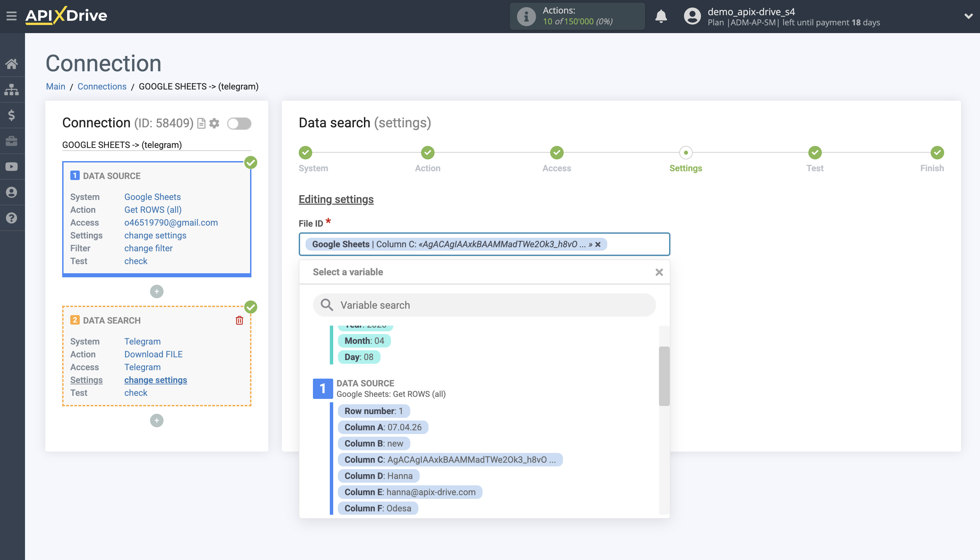The width and height of the screenshot is (980, 560).
Task: Open the YouTube video sidebar icon
Action: 11,167
